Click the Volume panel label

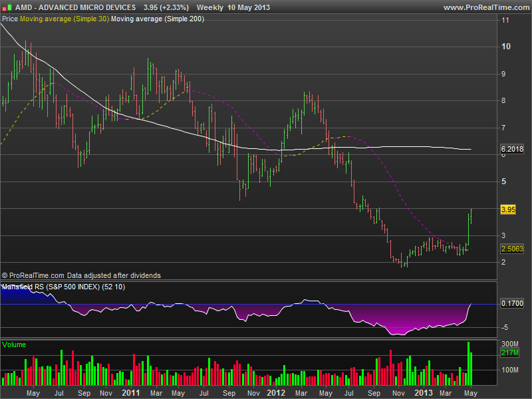pos(14,344)
